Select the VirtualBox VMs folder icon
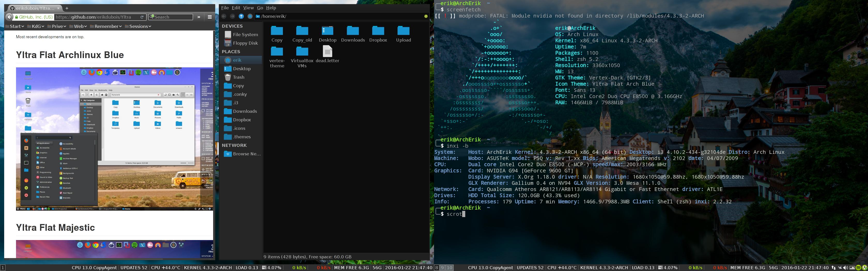Image resolution: width=868 pixels, height=271 pixels. (302, 51)
